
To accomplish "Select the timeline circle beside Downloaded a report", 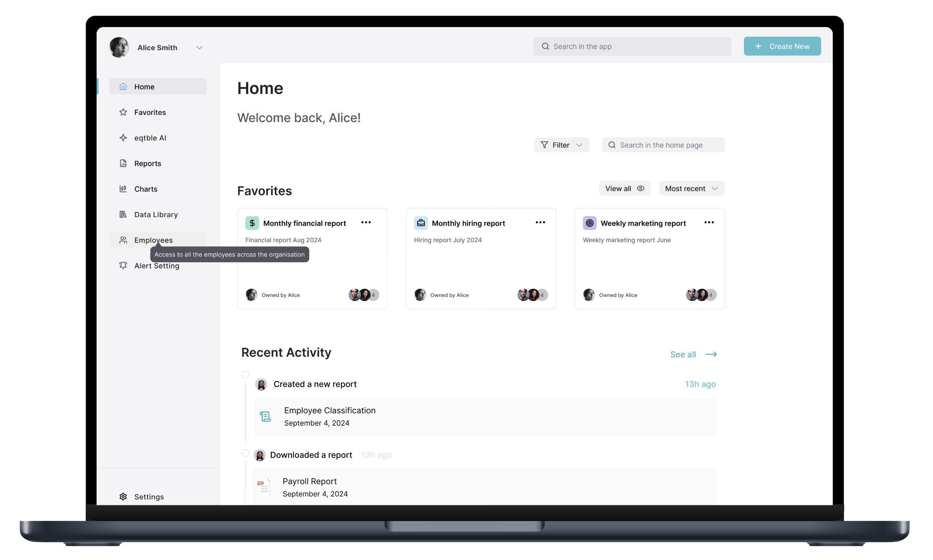I will pyautogui.click(x=245, y=453).
